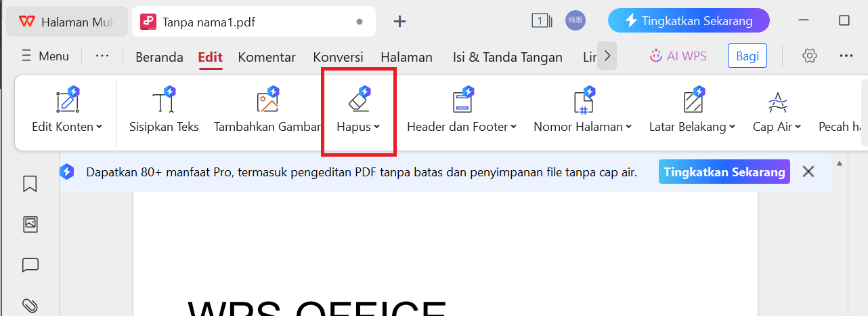This screenshot has height=316, width=868.
Task: Expand the Cap Air dropdown arrow
Action: click(x=798, y=127)
